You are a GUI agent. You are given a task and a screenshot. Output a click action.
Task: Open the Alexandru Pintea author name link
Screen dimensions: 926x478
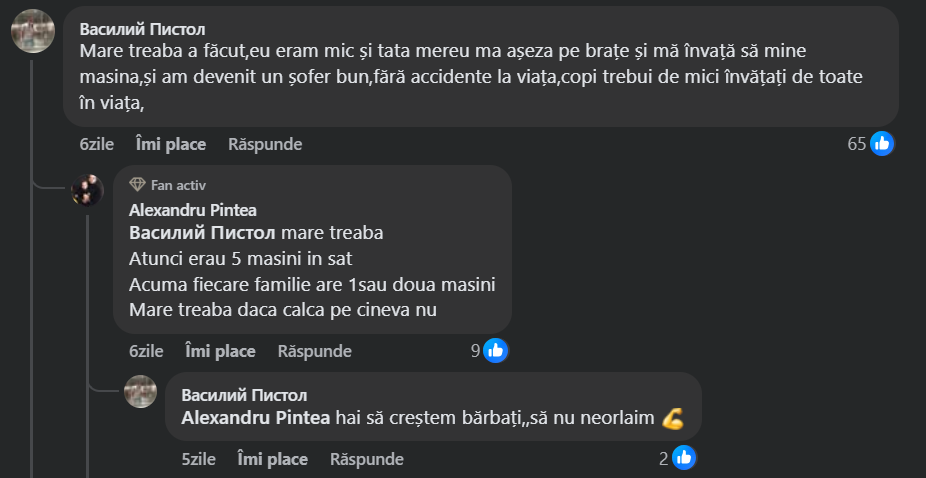(x=193, y=210)
